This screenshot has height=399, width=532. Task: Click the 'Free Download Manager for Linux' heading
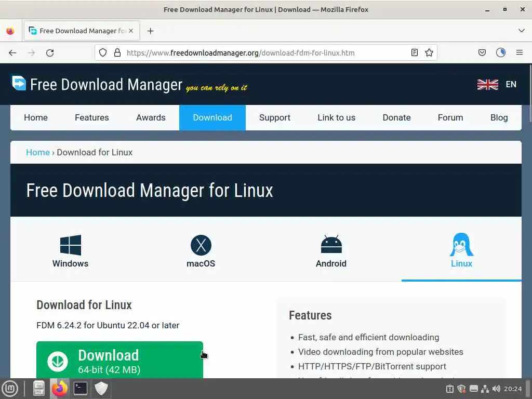coord(150,190)
